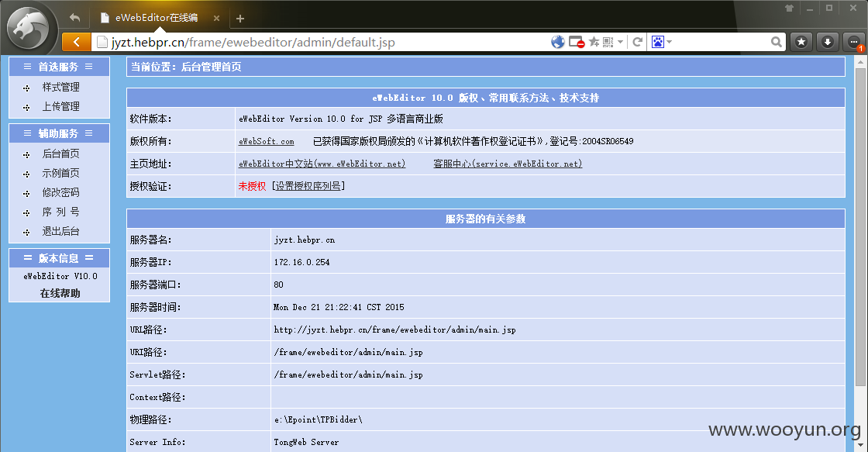Click the bullet icon beside 上传管理
Viewport: 868px width, 452px height.
click(x=26, y=108)
